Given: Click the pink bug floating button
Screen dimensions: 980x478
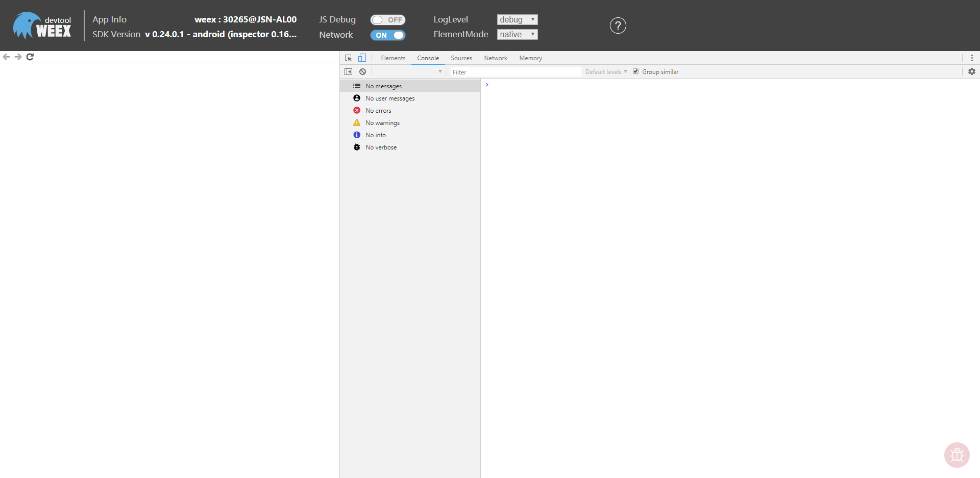Looking at the screenshot, I should click(x=957, y=455).
